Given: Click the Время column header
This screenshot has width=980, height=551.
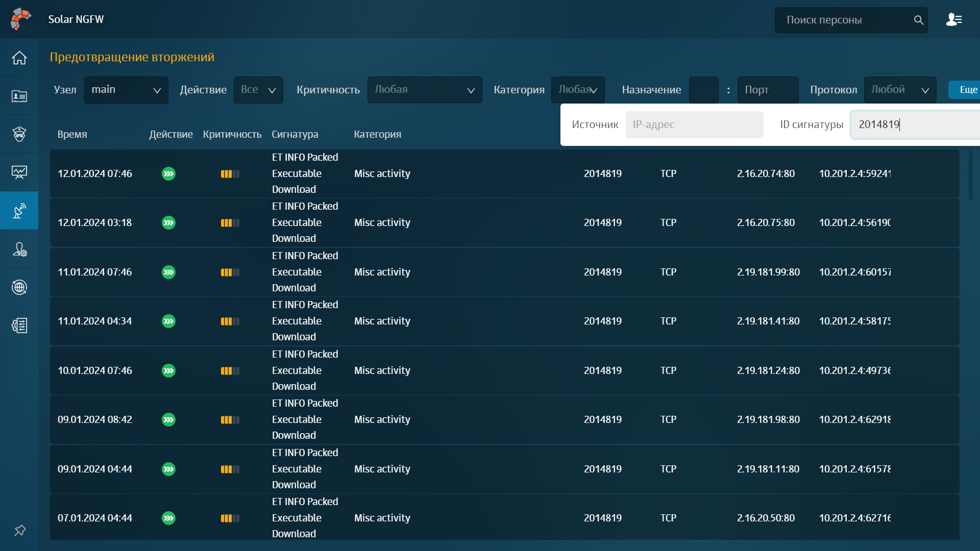Looking at the screenshot, I should point(72,134).
